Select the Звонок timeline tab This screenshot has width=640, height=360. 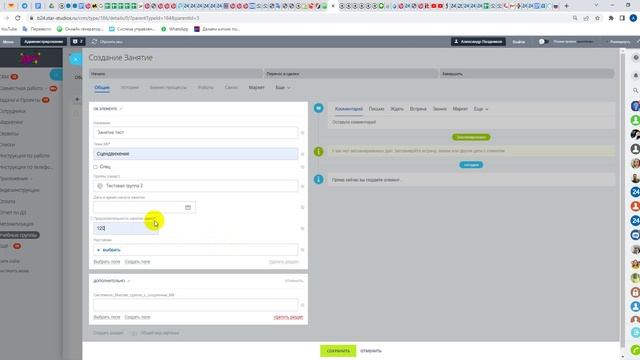tap(440, 109)
